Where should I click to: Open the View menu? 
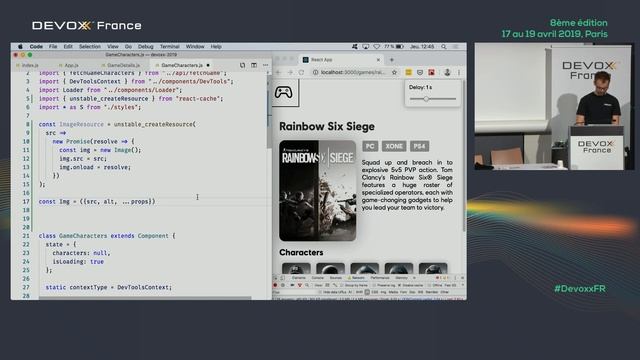[113, 47]
